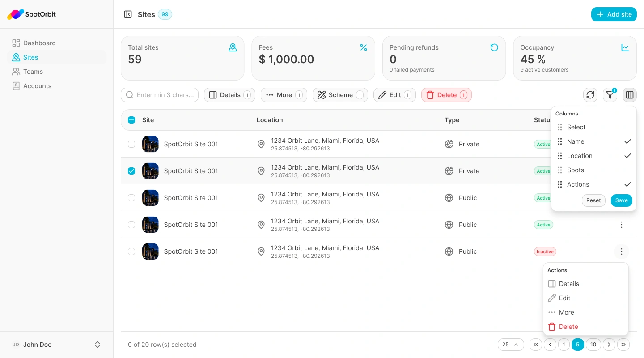
Task: Click the SpotOrbit logo
Action: 31,14
